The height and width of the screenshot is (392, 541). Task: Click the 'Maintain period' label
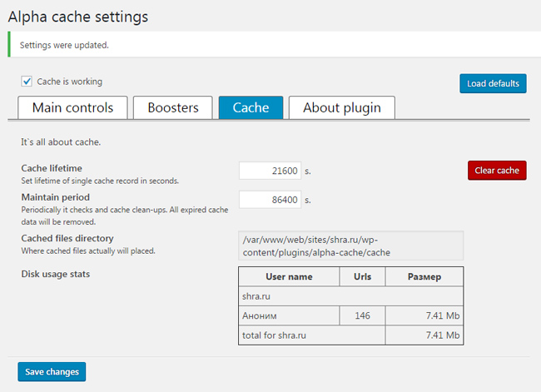click(56, 197)
